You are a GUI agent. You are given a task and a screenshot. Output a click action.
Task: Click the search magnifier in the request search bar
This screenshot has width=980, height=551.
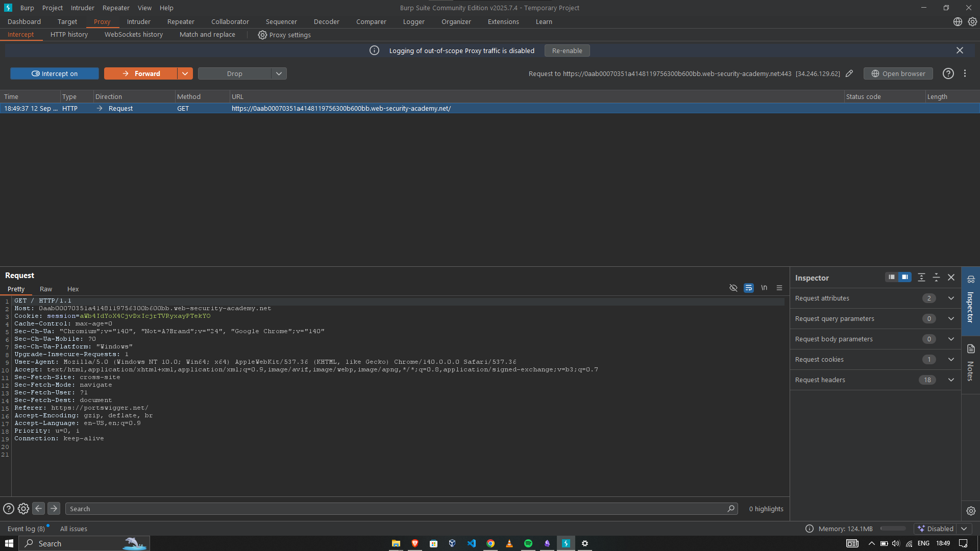(731, 509)
